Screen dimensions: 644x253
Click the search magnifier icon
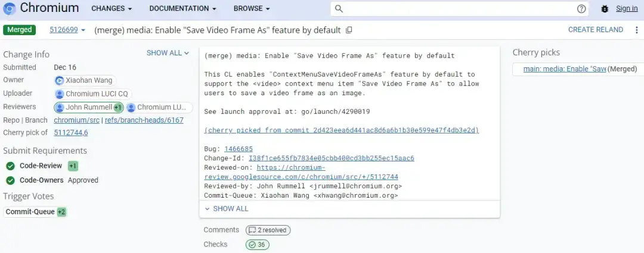tap(339, 8)
